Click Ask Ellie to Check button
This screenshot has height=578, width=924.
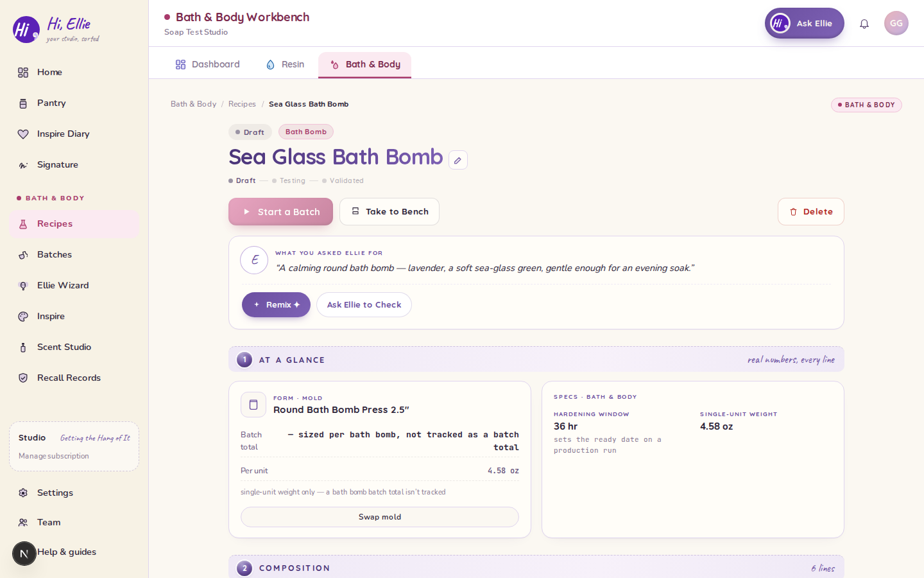pos(364,305)
